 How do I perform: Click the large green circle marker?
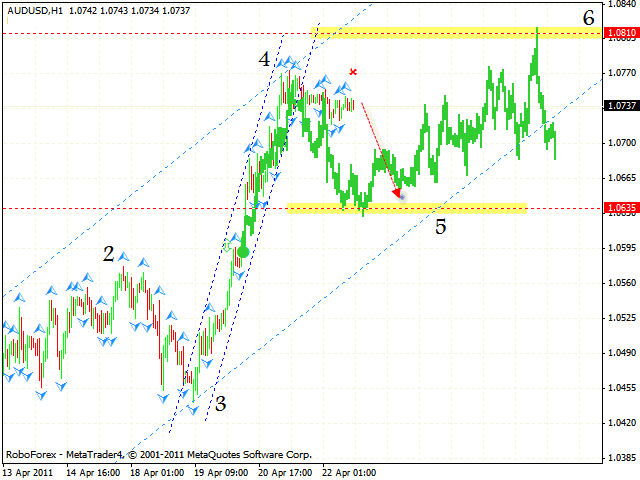click(x=243, y=252)
